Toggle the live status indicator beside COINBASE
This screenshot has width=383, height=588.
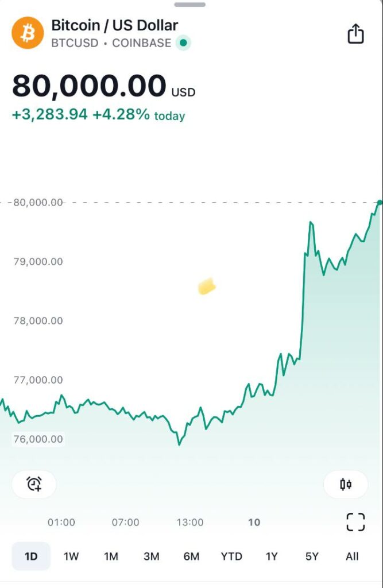click(x=181, y=42)
